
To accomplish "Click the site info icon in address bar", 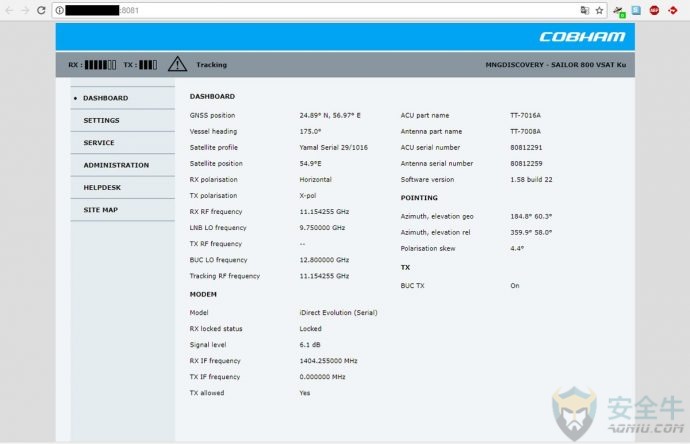I will [x=59, y=10].
